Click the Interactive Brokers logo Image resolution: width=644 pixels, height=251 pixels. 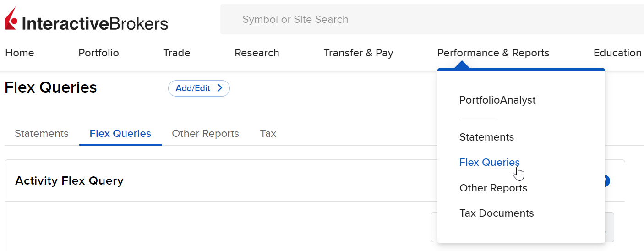point(87,19)
